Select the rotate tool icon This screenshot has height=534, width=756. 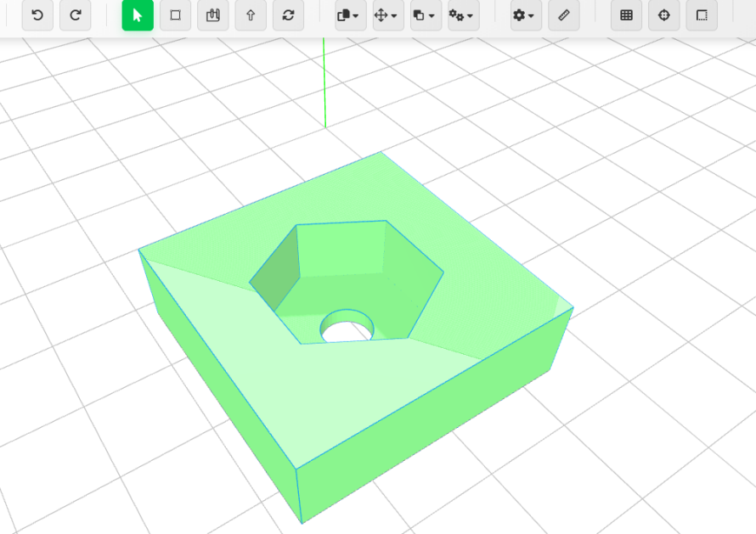pos(288,16)
